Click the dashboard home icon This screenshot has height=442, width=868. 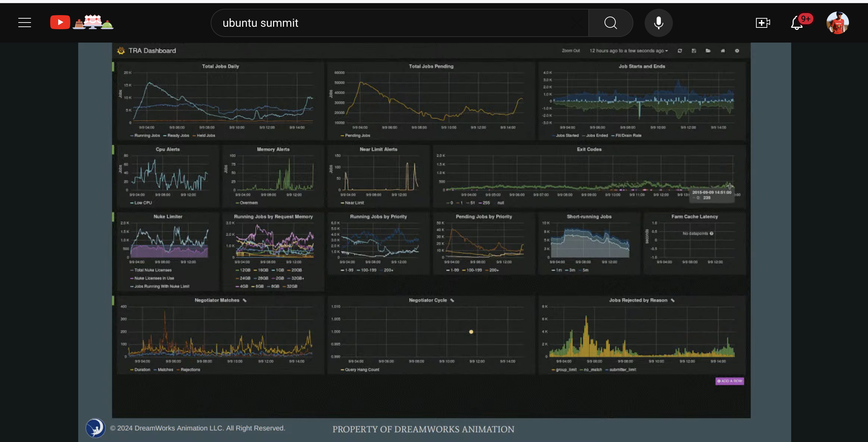tap(723, 51)
